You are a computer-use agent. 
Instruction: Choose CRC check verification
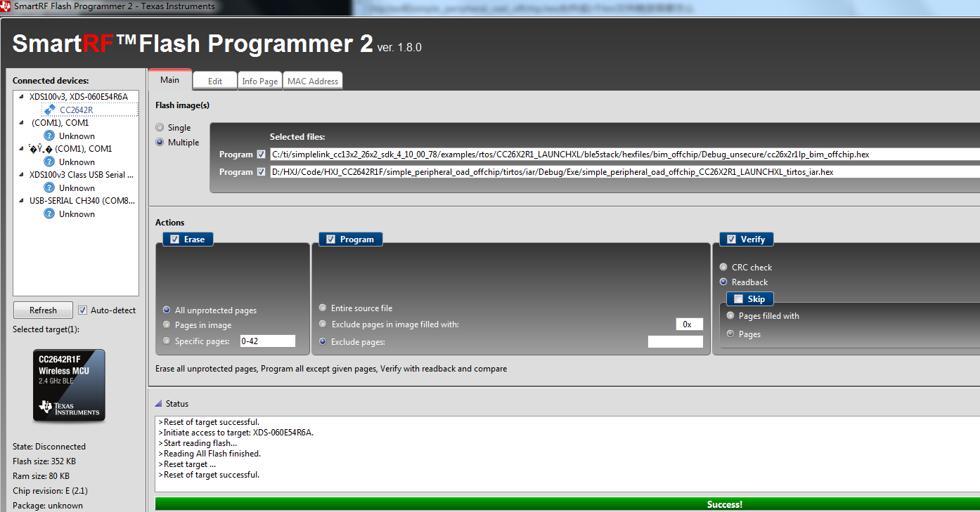point(723,268)
